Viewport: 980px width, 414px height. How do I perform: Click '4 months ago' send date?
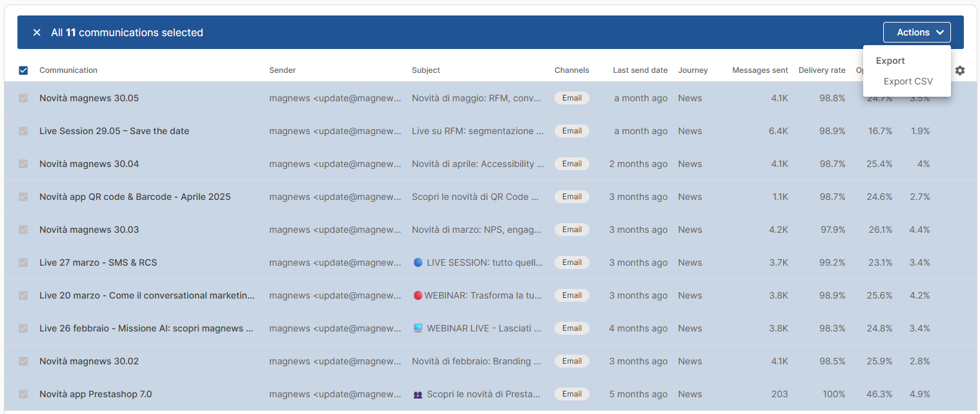point(638,328)
